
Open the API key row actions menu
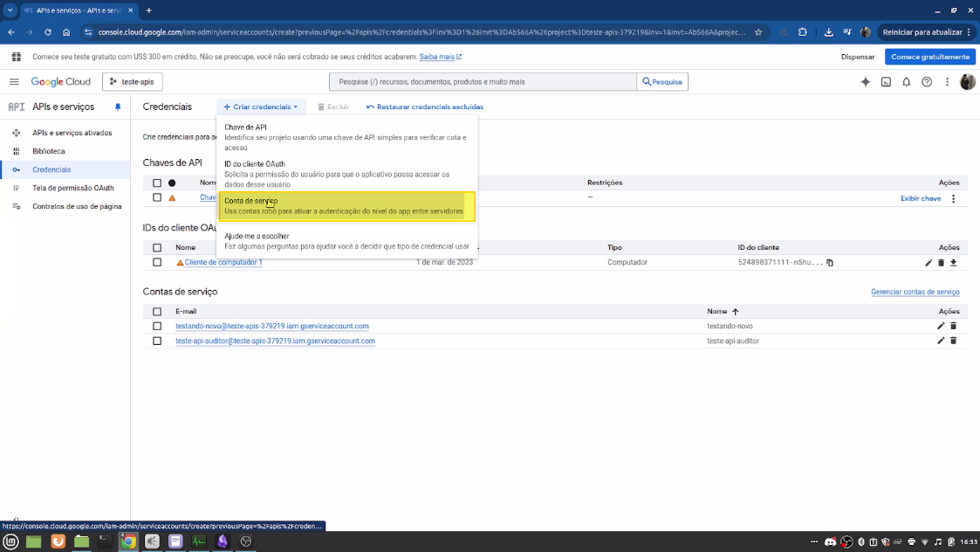click(953, 198)
